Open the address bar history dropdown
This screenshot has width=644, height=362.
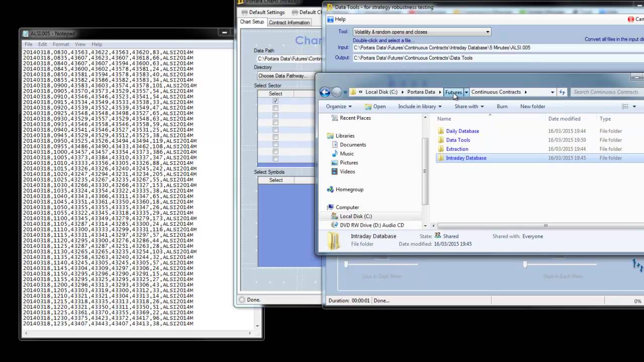pos(552,92)
